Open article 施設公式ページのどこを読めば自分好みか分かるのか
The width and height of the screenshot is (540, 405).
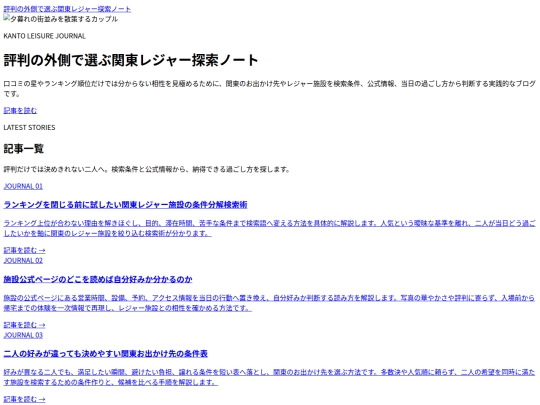98,279
